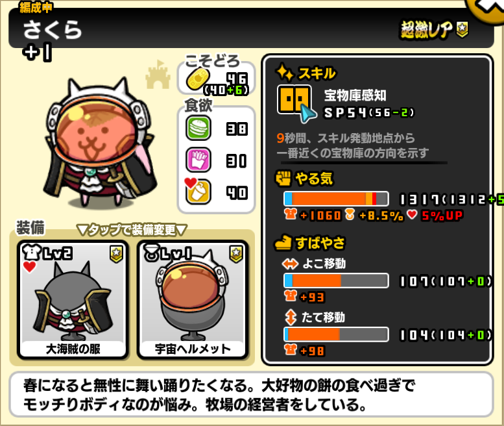The height and width of the screenshot is (426, 504).
Task: Click the drink cup icon with heart
Action: point(197,191)
